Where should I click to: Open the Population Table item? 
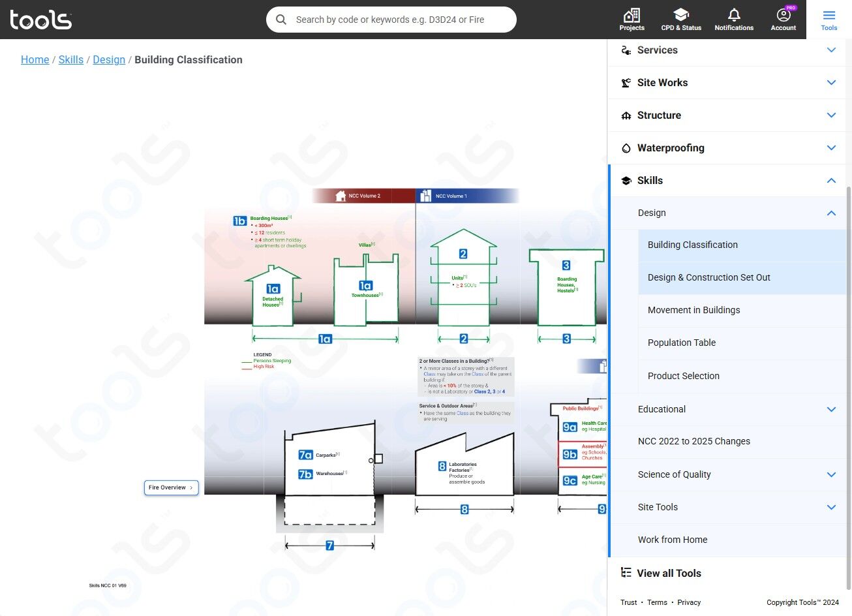coord(742,343)
